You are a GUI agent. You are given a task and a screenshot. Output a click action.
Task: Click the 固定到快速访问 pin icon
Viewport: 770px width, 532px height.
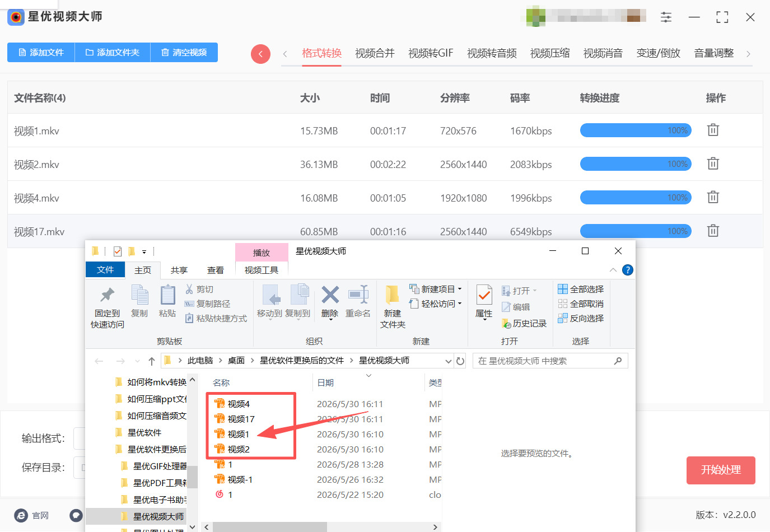(107, 295)
